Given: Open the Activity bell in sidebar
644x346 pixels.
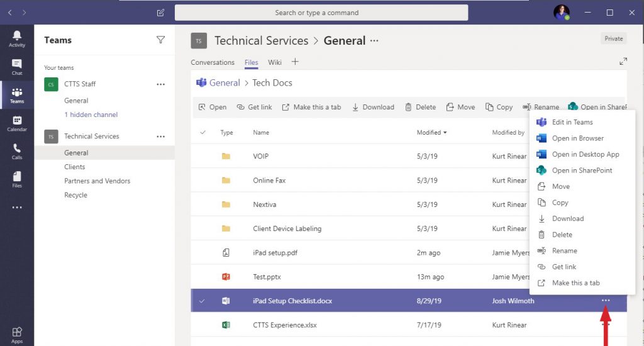Looking at the screenshot, I should pos(17,38).
